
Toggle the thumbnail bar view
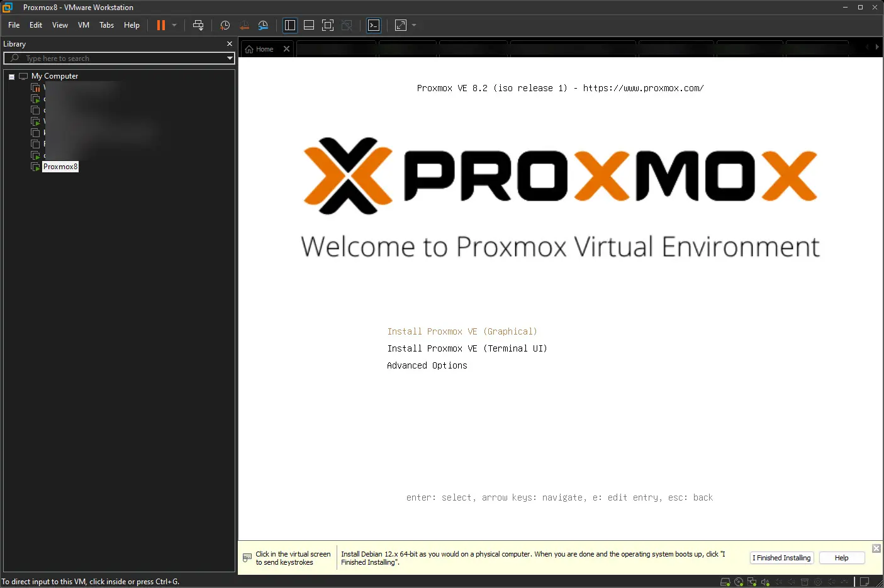pos(309,25)
